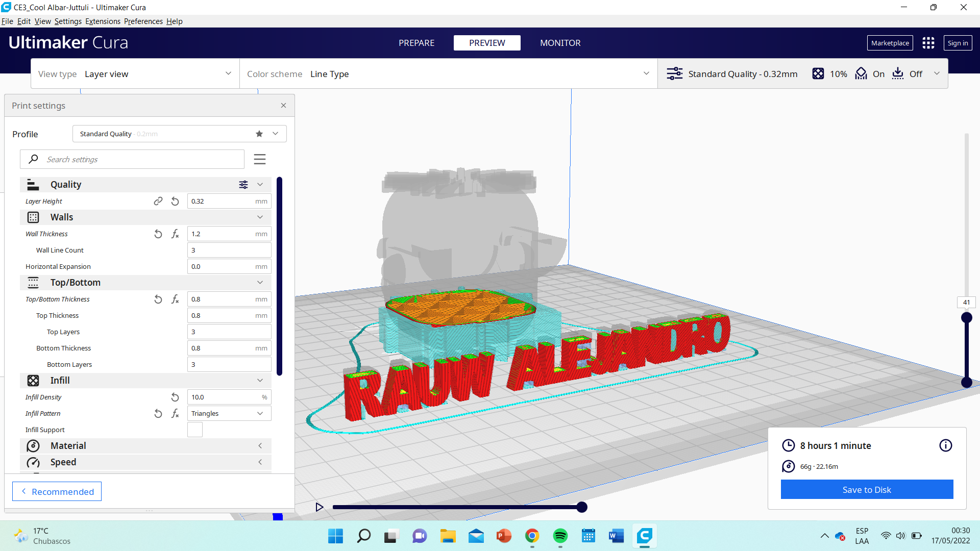Select the PREVIEW stage tab
980x551 pixels.
tap(487, 43)
